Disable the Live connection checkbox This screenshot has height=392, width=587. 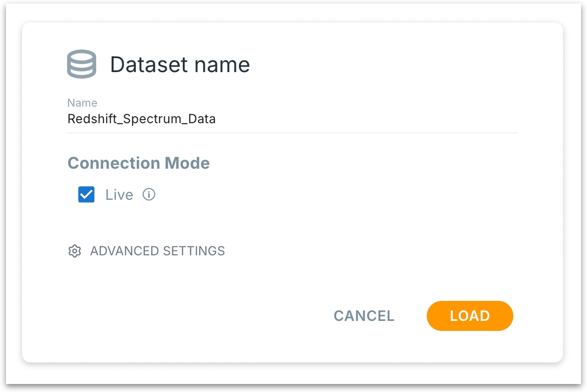(86, 195)
